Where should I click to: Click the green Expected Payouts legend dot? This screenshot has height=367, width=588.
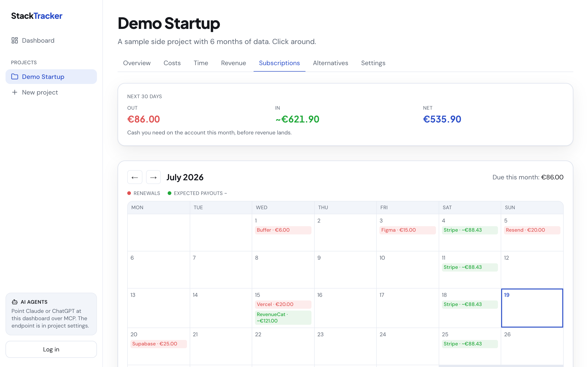169,193
